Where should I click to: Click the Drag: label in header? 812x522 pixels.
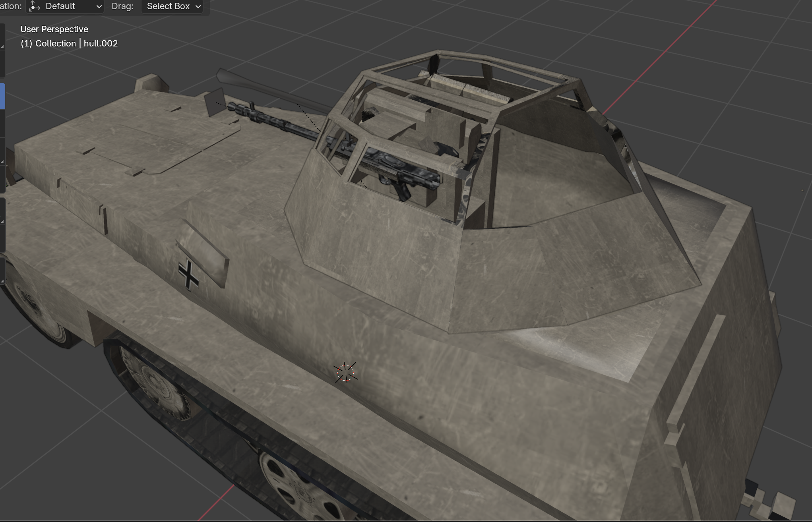[122, 6]
